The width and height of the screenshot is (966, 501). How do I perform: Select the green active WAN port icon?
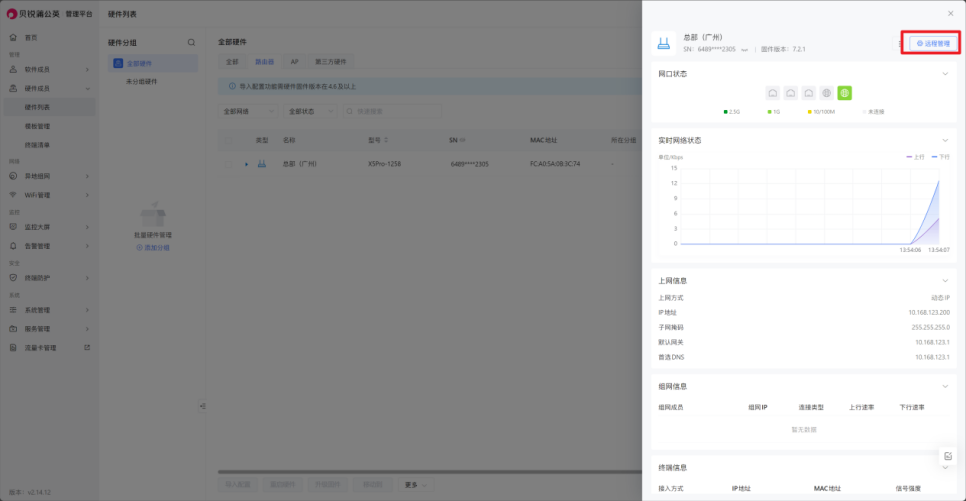click(844, 93)
